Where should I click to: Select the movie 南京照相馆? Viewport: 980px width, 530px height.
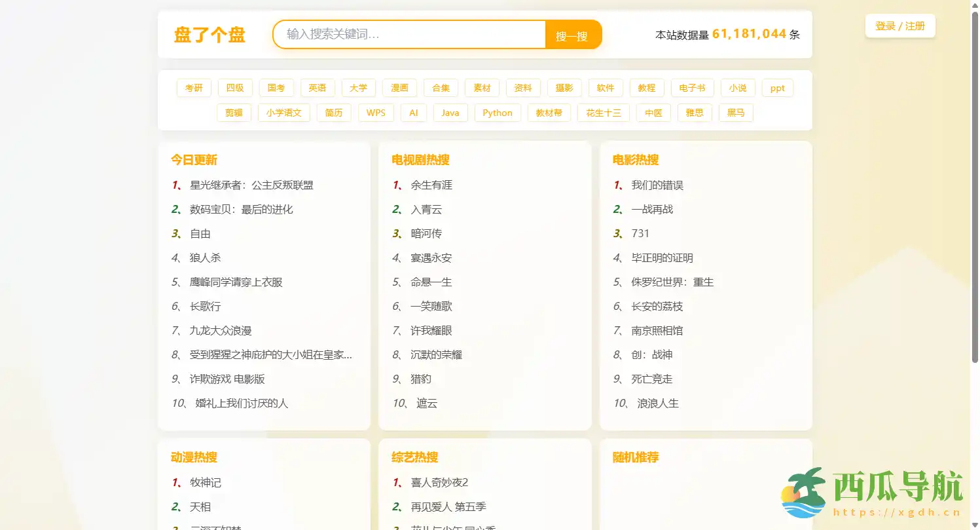point(657,331)
